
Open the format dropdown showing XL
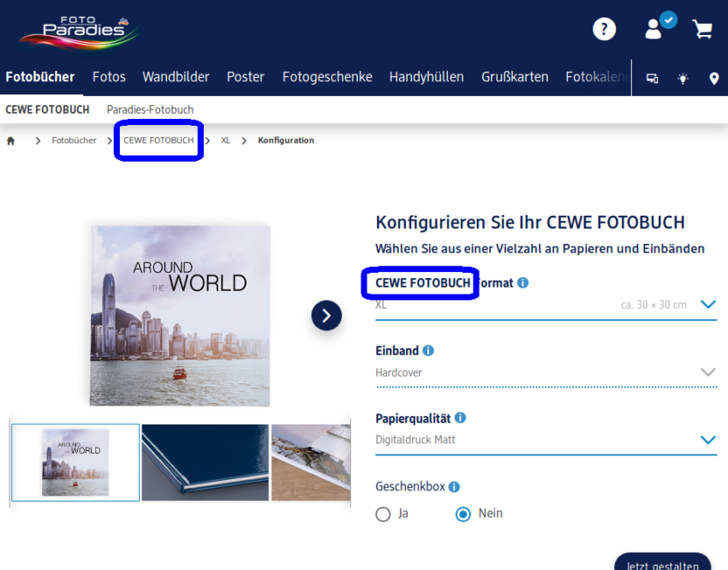coord(546,306)
